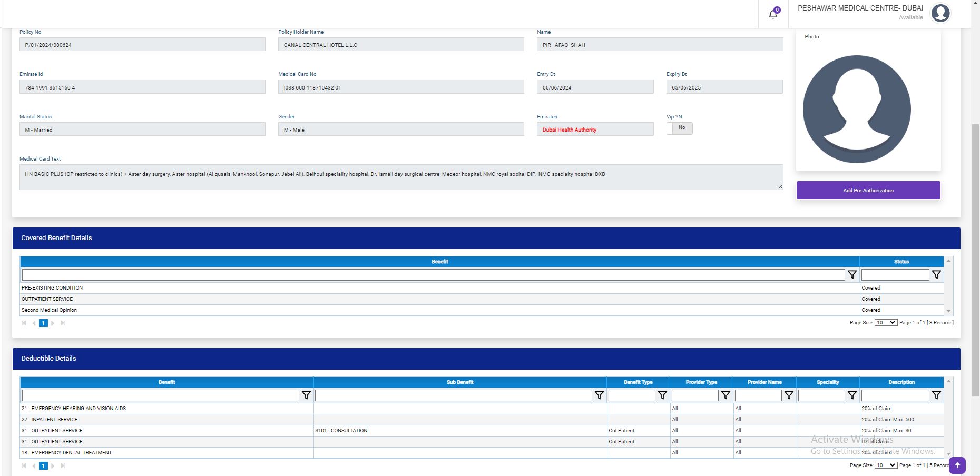Click the Covered Benefit Status filter icon

[936, 275]
